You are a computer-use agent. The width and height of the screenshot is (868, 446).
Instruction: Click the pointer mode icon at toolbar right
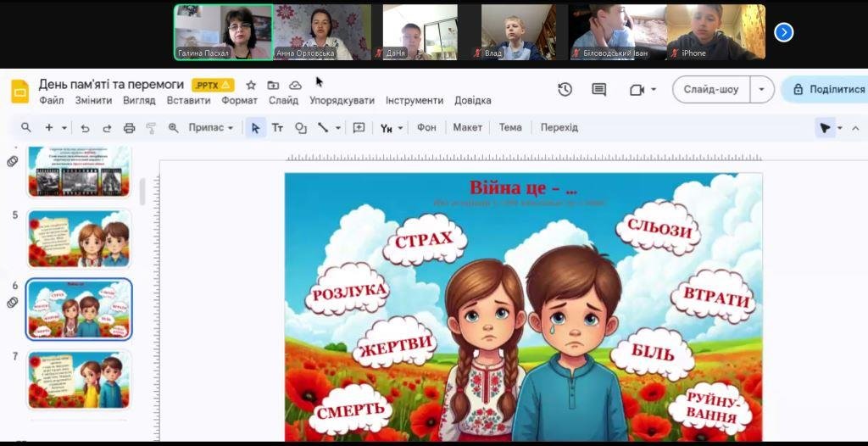825,128
